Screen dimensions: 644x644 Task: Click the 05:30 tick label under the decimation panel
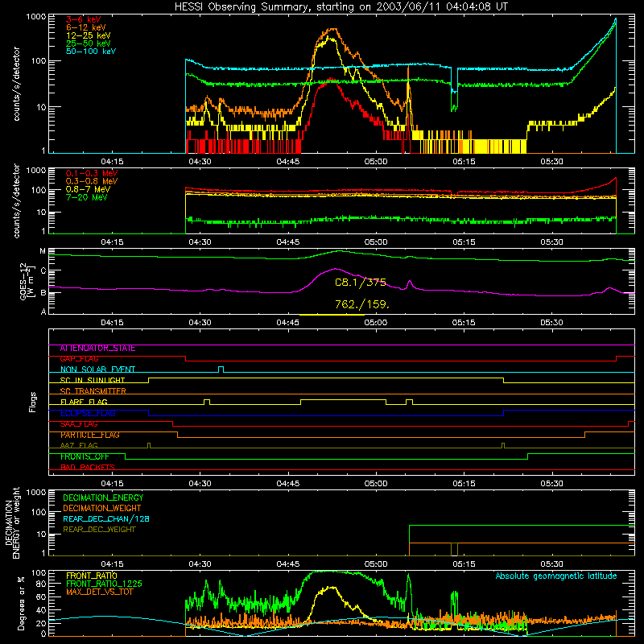(x=551, y=564)
